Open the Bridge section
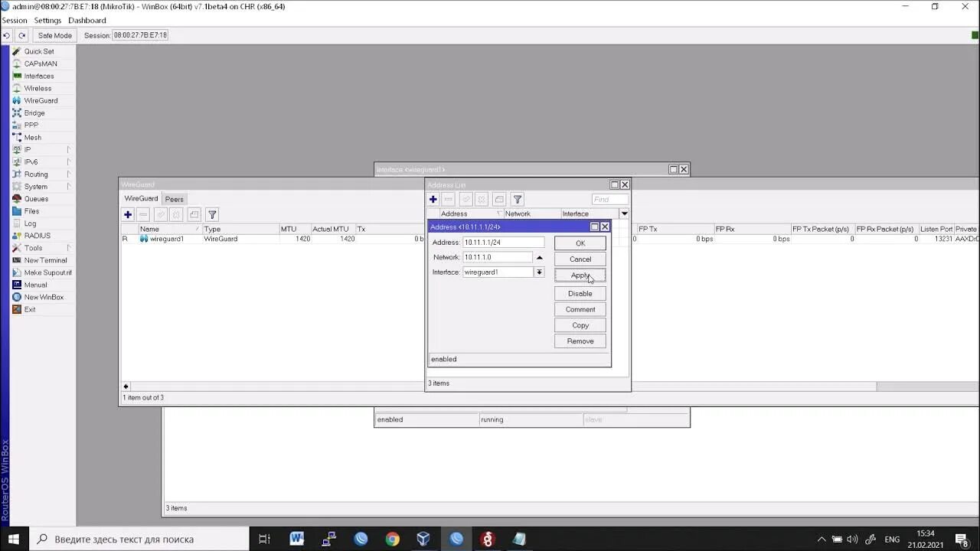The height and width of the screenshot is (551, 980). tap(34, 112)
